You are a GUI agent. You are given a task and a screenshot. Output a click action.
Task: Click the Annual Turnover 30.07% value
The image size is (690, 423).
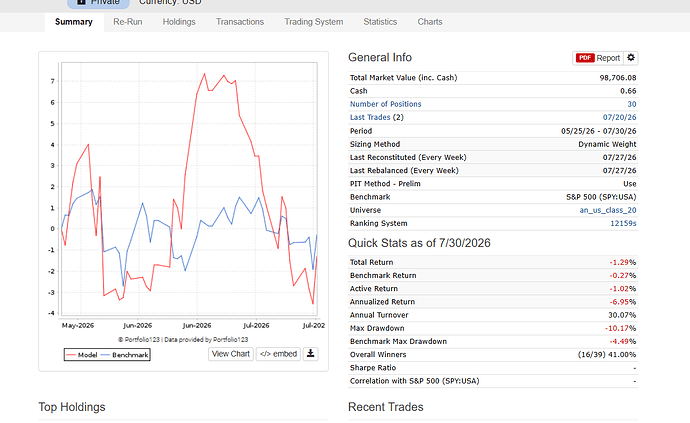(622, 315)
